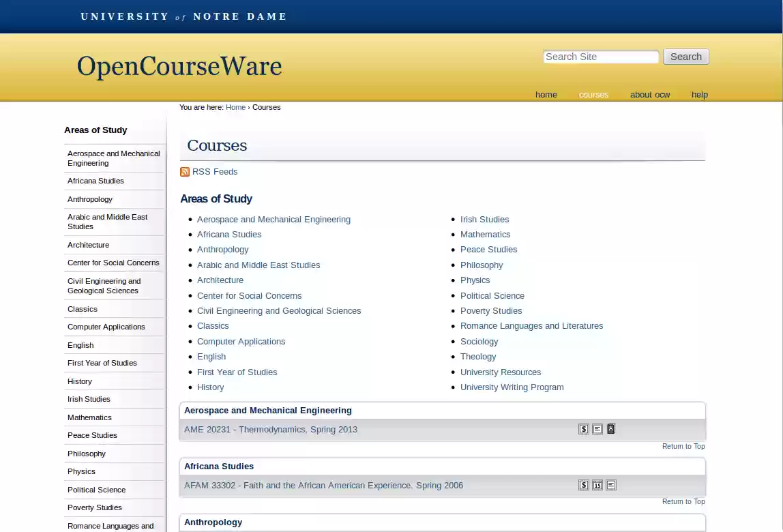The width and height of the screenshot is (783, 532).
Task: Select the courses navigation tab
Action: (x=593, y=95)
